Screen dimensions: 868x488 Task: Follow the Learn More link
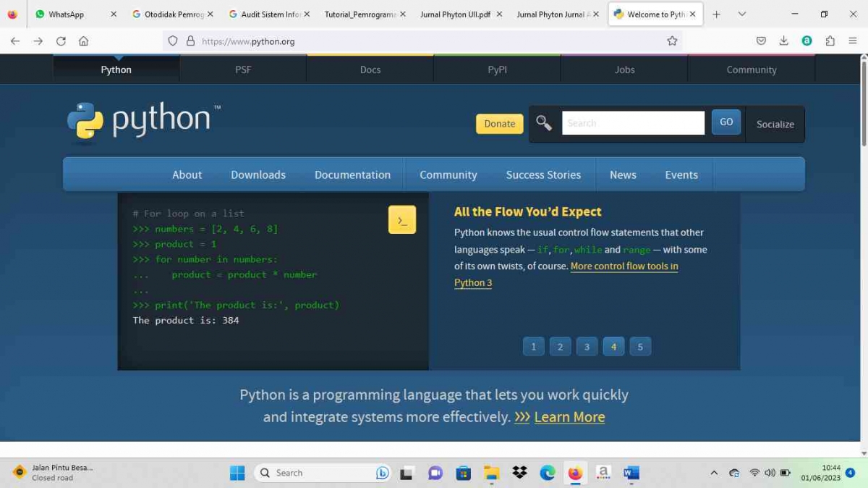click(x=569, y=417)
